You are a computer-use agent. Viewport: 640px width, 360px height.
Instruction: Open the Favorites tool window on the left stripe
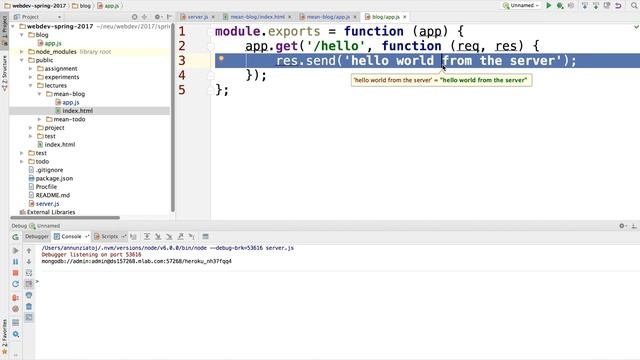[x=4, y=337]
